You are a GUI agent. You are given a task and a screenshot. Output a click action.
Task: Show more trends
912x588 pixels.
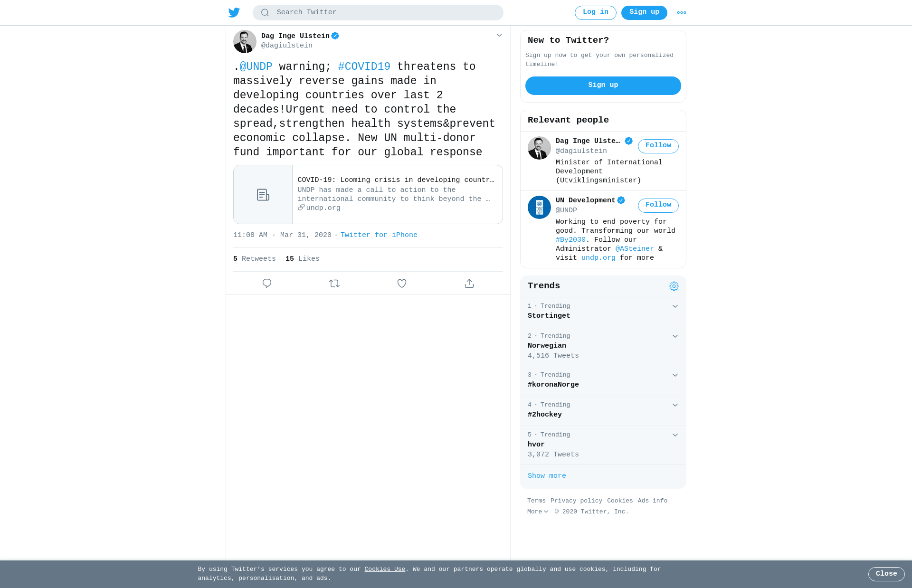tap(547, 476)
